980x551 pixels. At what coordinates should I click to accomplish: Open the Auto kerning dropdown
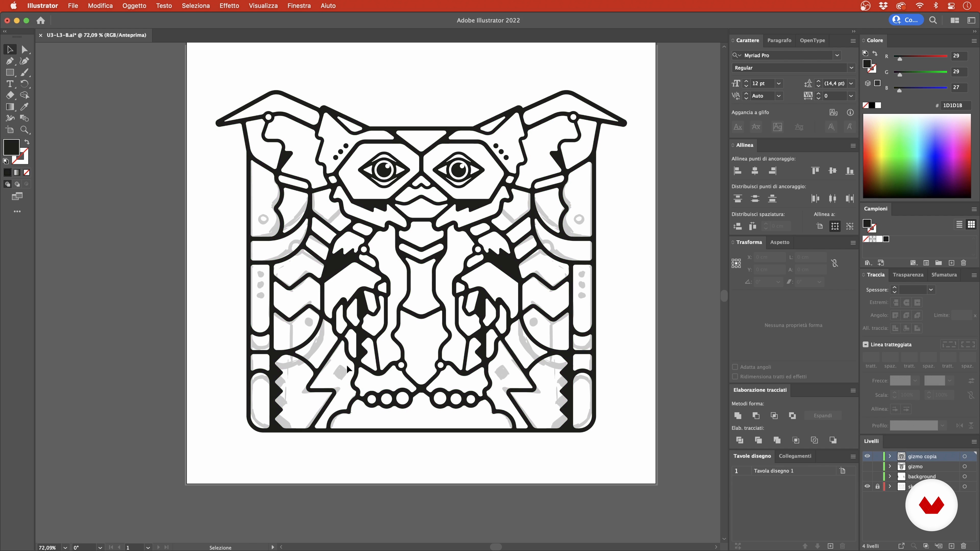778,96
